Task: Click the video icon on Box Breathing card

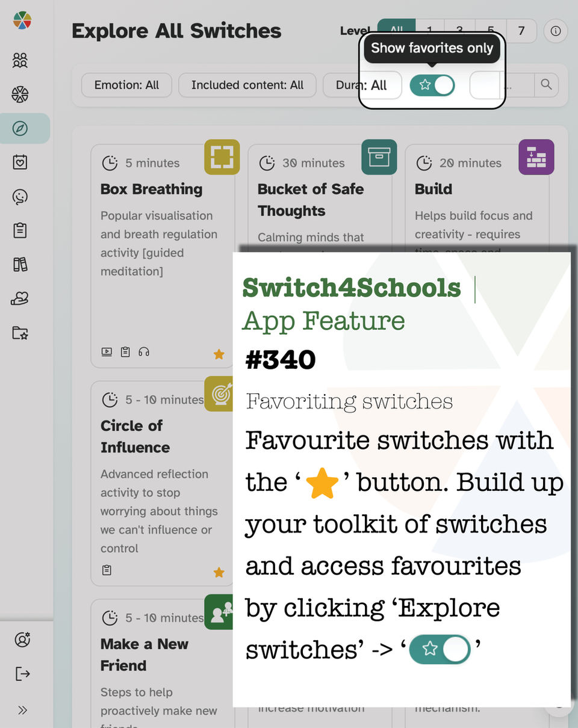Action: (107, 352)
